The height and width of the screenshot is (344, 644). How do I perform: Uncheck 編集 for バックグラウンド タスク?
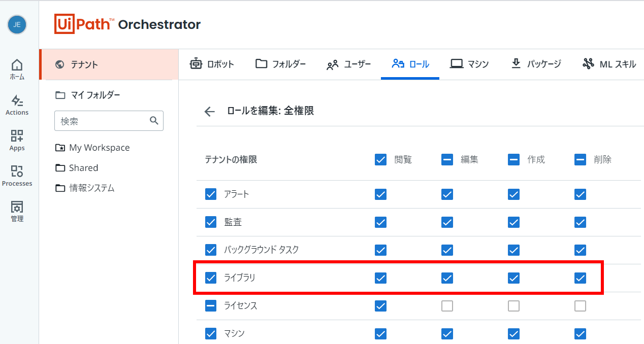click(447, 250)
